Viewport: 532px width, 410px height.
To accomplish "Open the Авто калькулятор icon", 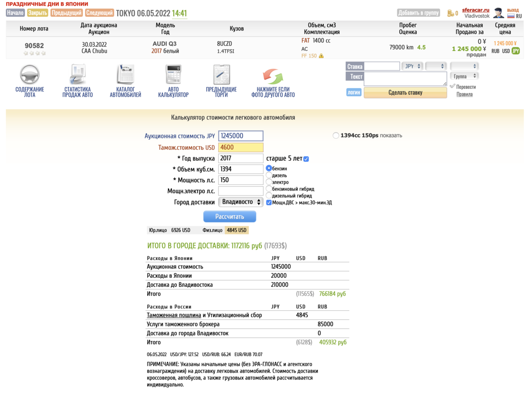I will [x=173, y=74].
